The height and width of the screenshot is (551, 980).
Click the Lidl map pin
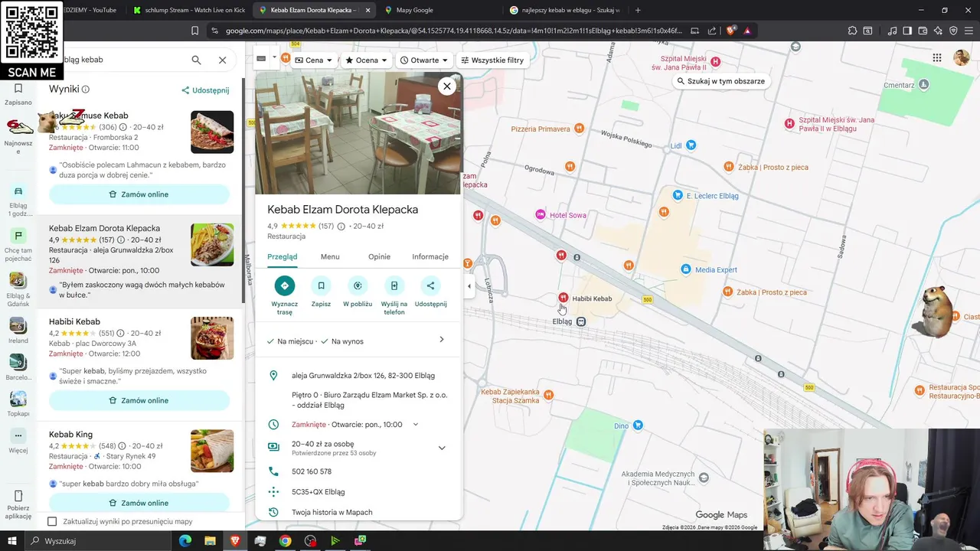(x=691, y=145)
